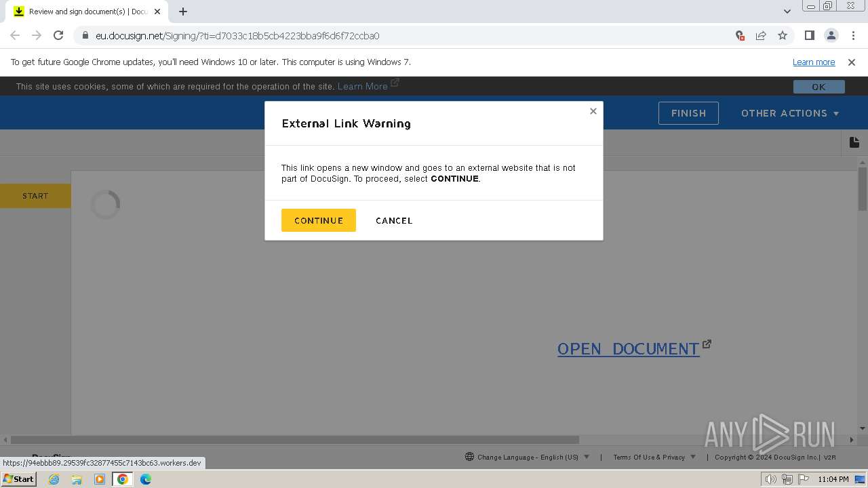Image resolution: width=868 pixels, height=488 pixels.
Task: Open File Explorer from the taskbar
Action: pyautogui.click(x=77, y=479)
